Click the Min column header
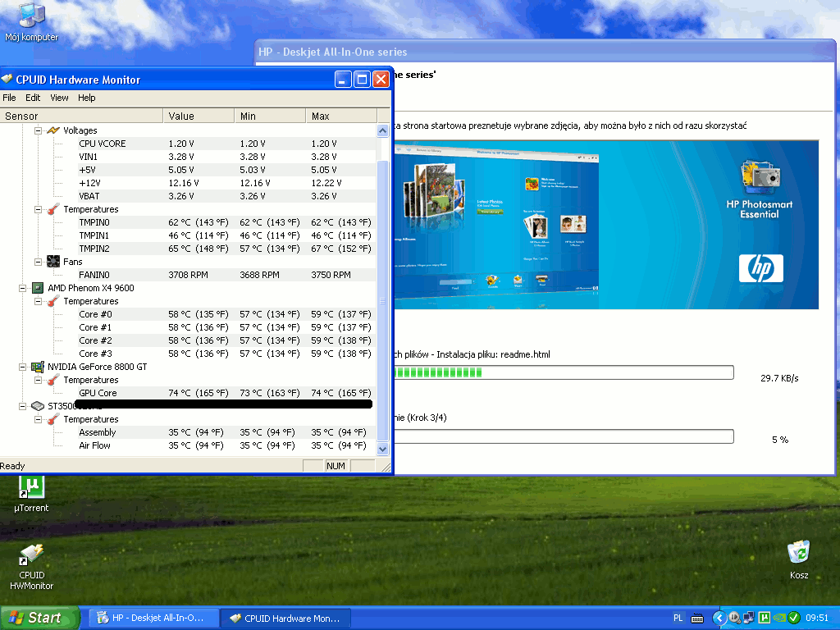The width and height of the screenshot is (840, 630). coord(270,116)
